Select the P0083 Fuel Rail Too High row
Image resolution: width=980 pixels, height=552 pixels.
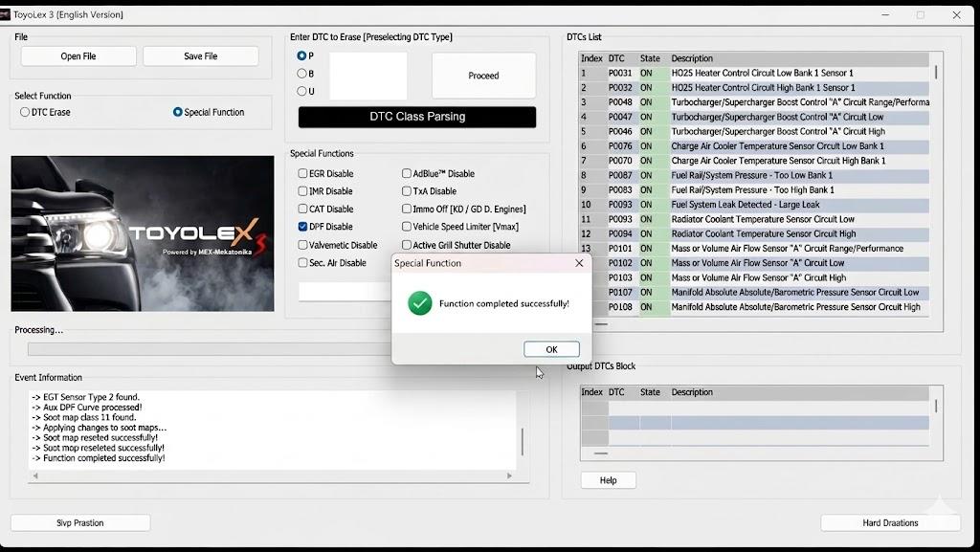click(x=754, y=189)
